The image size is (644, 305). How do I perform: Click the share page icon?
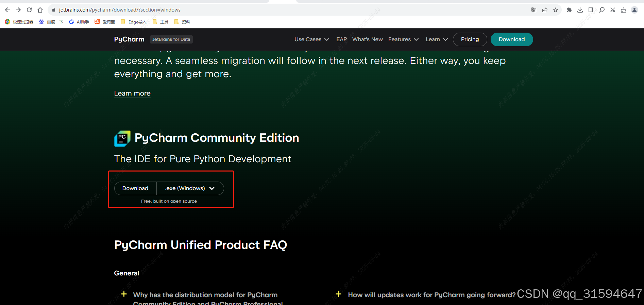(545, 10)
